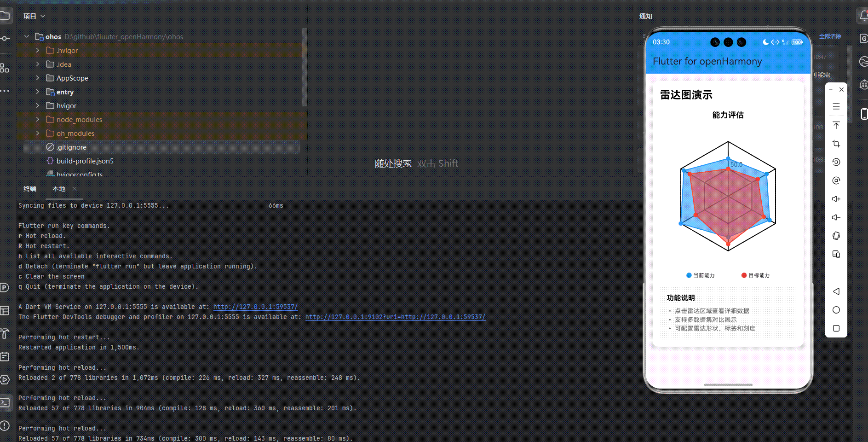
Task: Rotate the emulator screen
Action: (x=836, y=236)
